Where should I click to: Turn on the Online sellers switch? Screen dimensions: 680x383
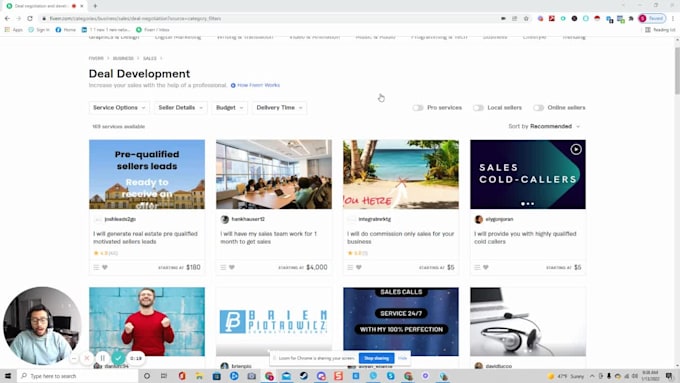pos(538,108)
